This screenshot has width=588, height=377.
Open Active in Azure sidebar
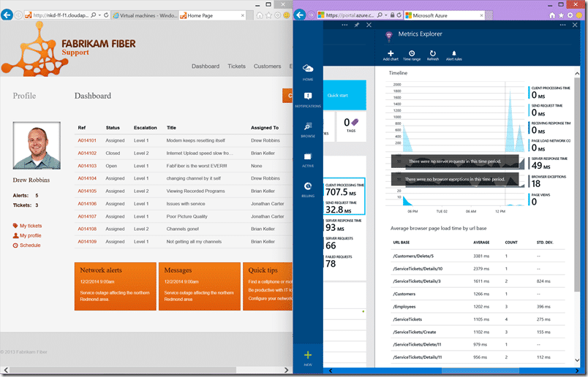pyautogui.click(x=308, y=160)
